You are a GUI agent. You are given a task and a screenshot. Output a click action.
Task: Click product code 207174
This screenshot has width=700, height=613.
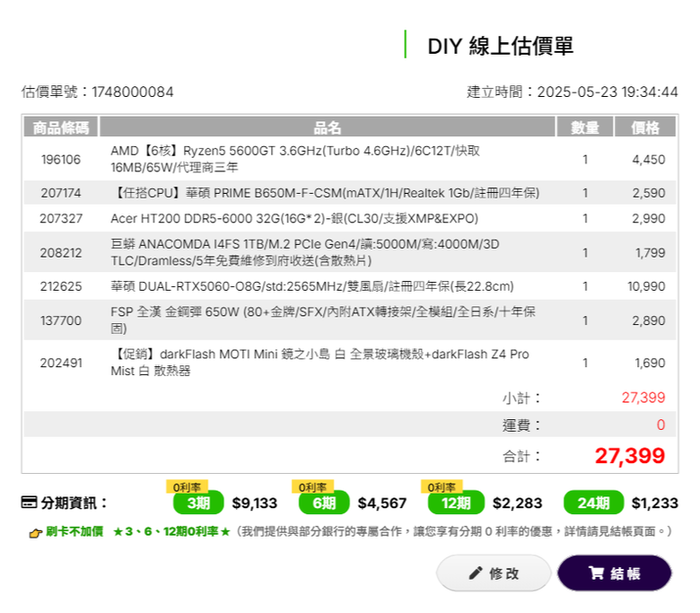click(x=61, y=193)
